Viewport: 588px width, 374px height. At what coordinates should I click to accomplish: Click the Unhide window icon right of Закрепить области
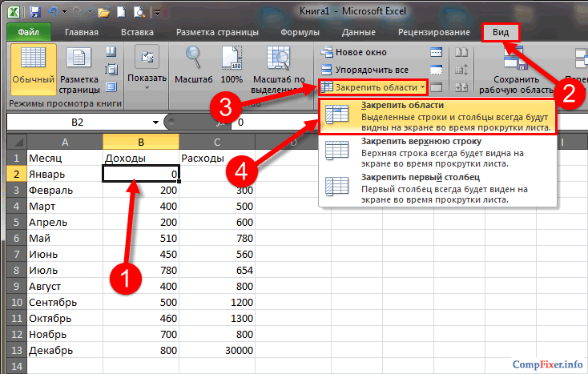pyautogui.click(x=436, y=87)
